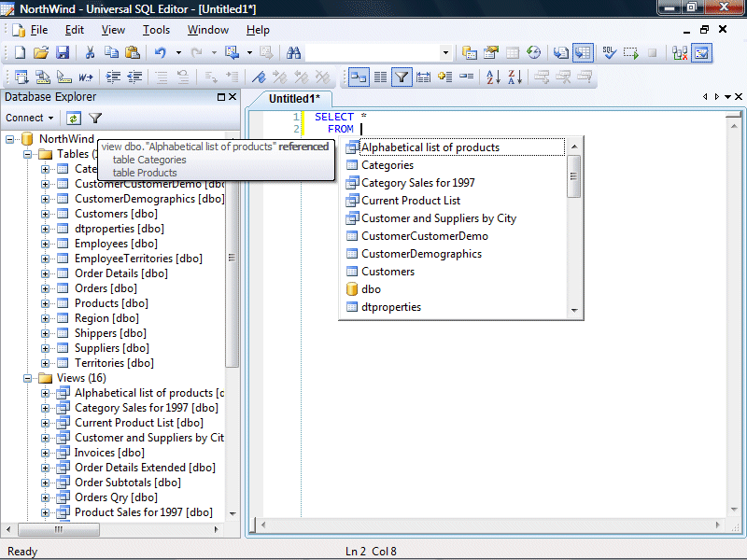Open the Connect dropdown
Image resolution: width=747 pixels, height=560 pixels.
(30, 119)
